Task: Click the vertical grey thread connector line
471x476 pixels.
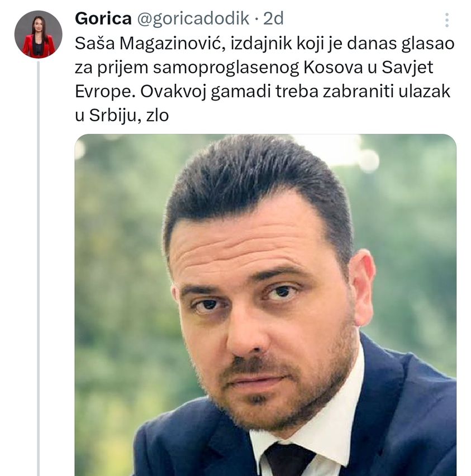Action: click(38, 268)
